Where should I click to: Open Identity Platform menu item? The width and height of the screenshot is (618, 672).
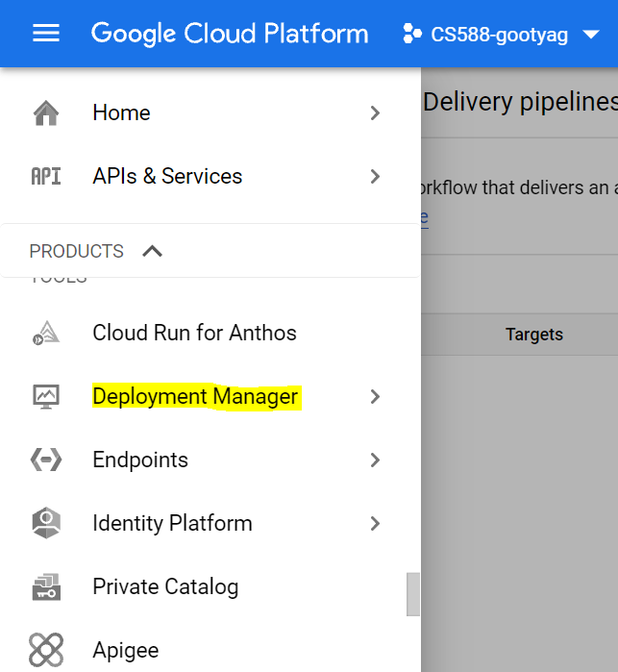pos(173,523)
